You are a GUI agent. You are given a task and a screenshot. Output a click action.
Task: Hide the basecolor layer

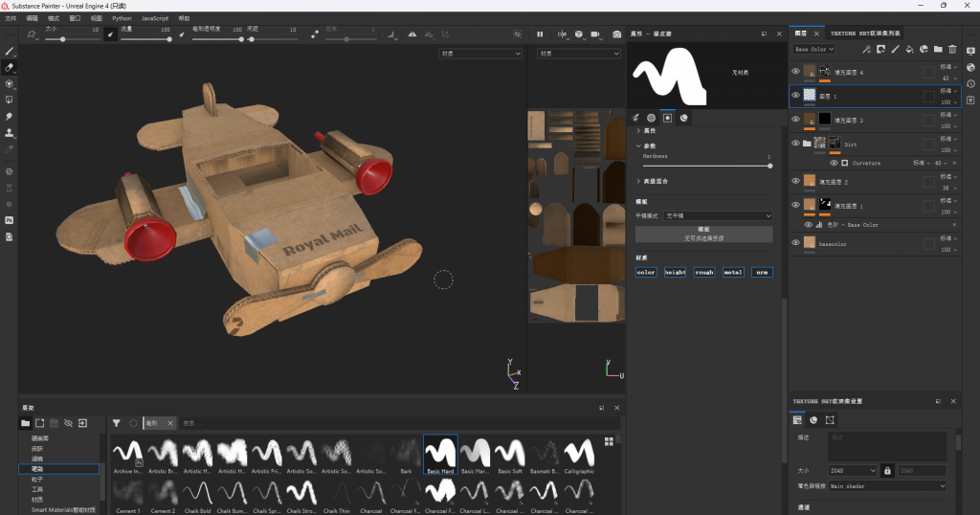tap(795, 243)
